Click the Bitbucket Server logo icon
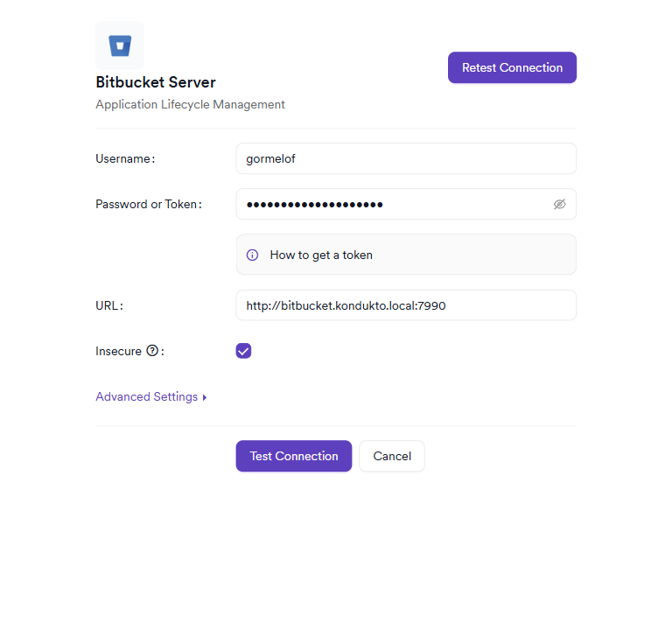672x630 pixels. pos(120,45)
